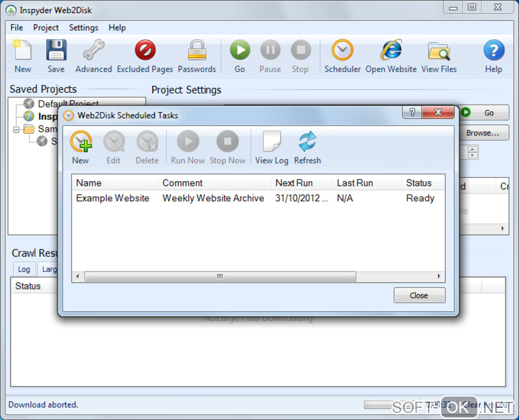Switch to the Log tab in Crawl Results
This screenshot has width=519, height=420.
pyautogui.click(x=24, y=269)
